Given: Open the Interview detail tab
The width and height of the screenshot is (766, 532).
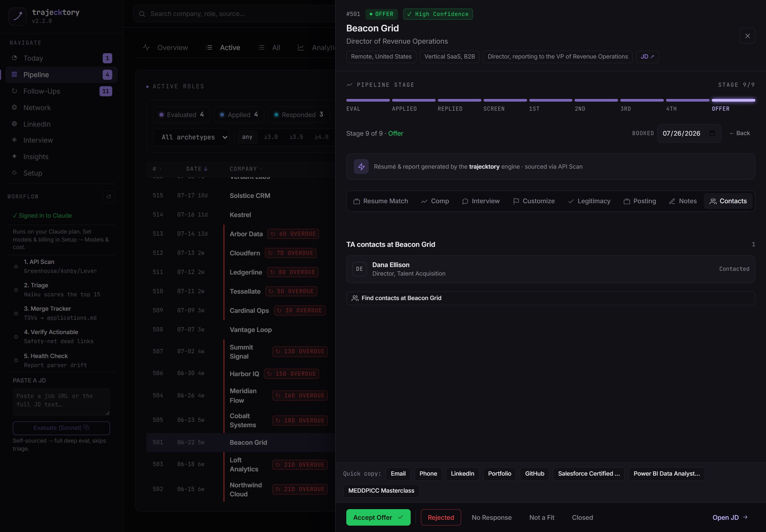Looking at the screenshot, I should (481, 201).
